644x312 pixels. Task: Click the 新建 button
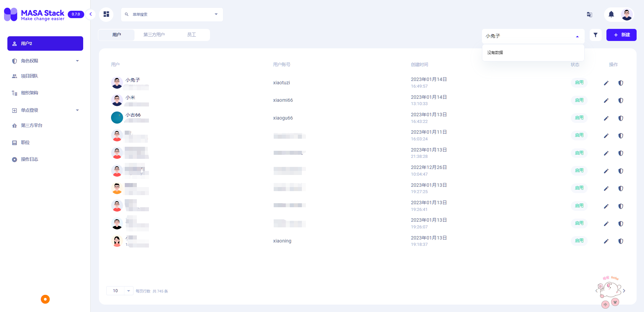pos(621,35)
